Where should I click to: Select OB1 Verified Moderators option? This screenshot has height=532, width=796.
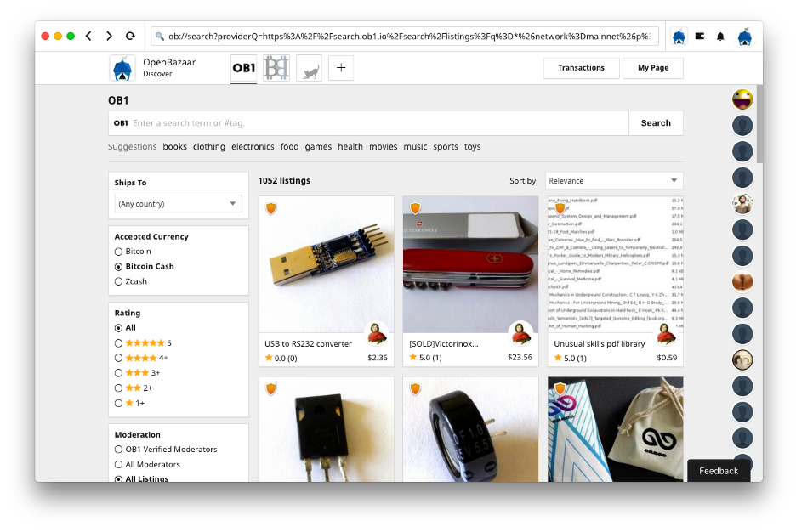[x=119, y=450]
